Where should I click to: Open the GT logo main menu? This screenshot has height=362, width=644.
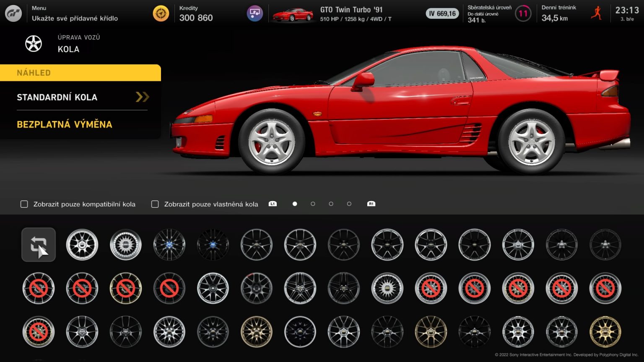click(13, 13)
